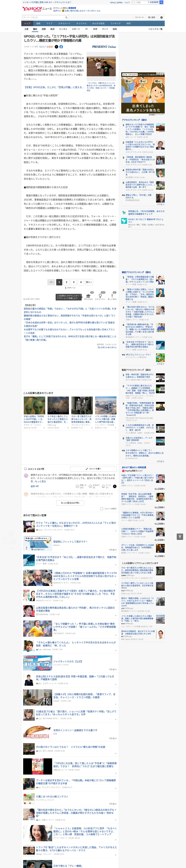Share the article on Facebook
The height and width of the screenshot is (868, 186).
click(x=61, y=47)
